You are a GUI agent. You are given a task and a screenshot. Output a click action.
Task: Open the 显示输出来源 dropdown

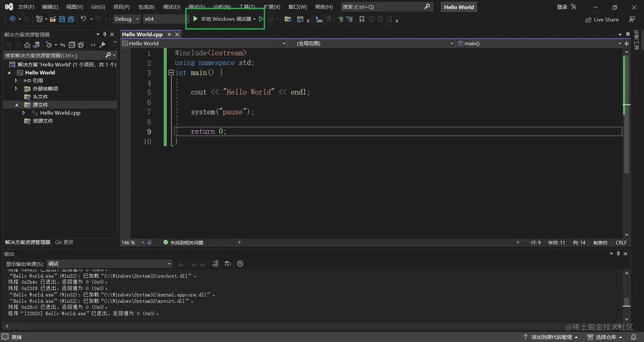(109, 264)
